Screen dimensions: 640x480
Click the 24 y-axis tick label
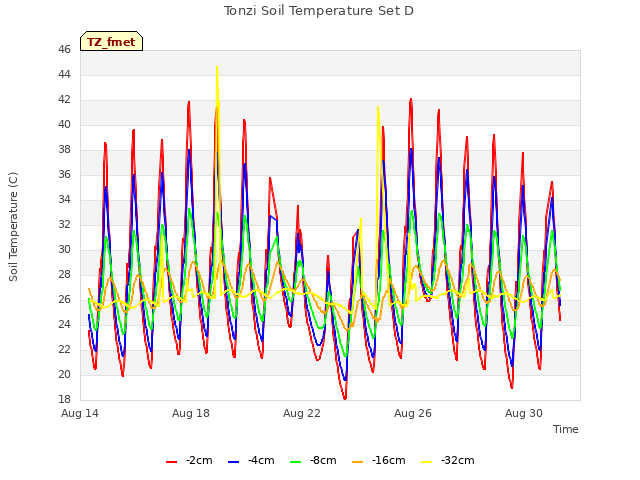(x=64, y=324)
